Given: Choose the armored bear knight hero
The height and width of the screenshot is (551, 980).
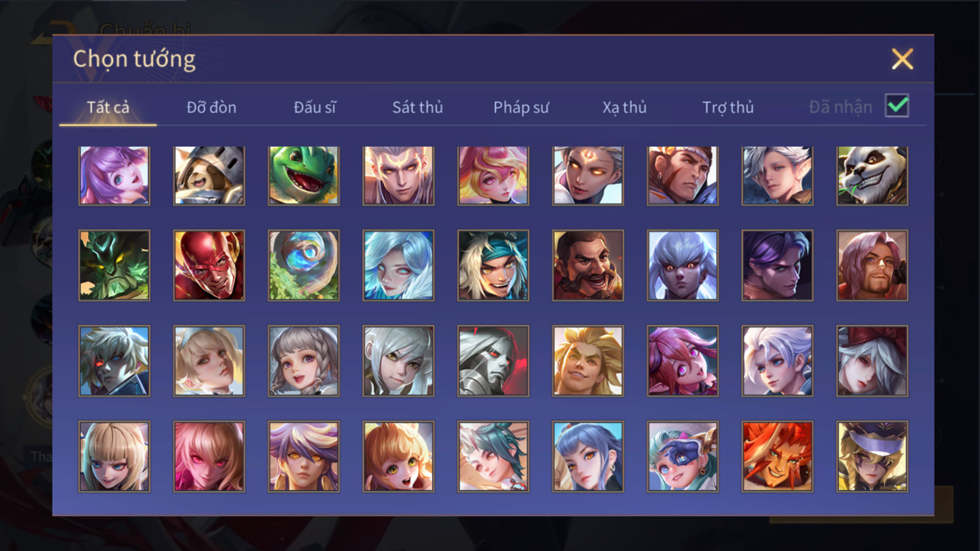Looking at the screenshot, I should (209, 175).
